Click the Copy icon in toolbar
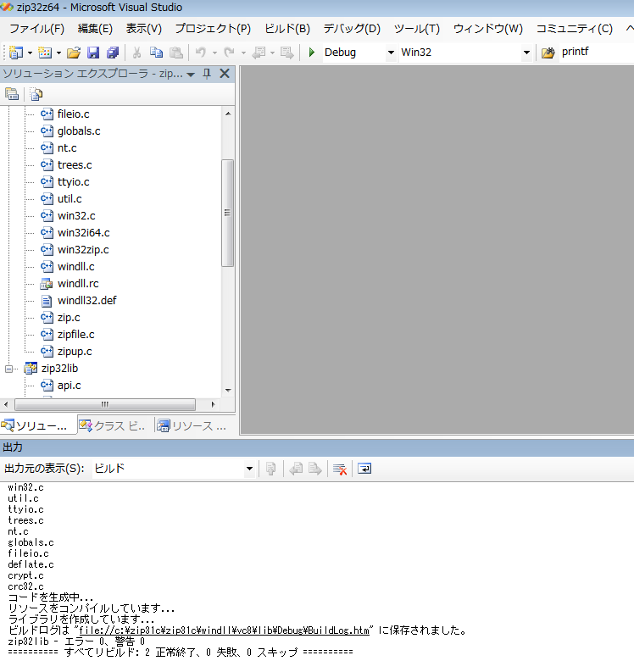Viewport: 634px width, 672px height. point(156,53)
